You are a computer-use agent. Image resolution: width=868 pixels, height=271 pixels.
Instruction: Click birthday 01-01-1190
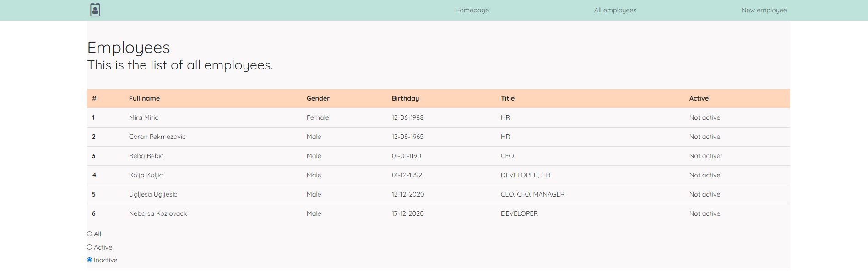point(406,156)
